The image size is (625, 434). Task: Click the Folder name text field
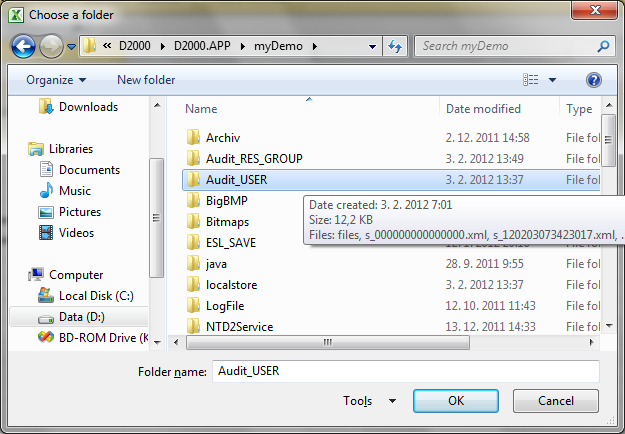click(405, 371)
